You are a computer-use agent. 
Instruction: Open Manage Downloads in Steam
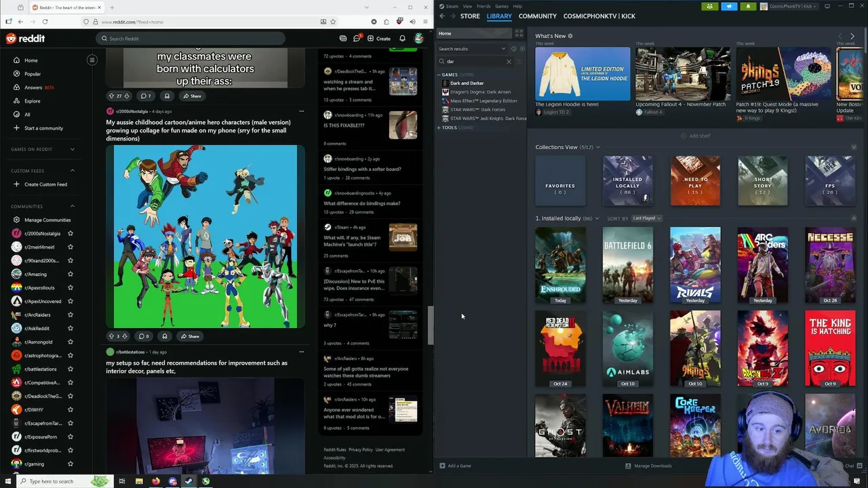(x=648, y=466)
